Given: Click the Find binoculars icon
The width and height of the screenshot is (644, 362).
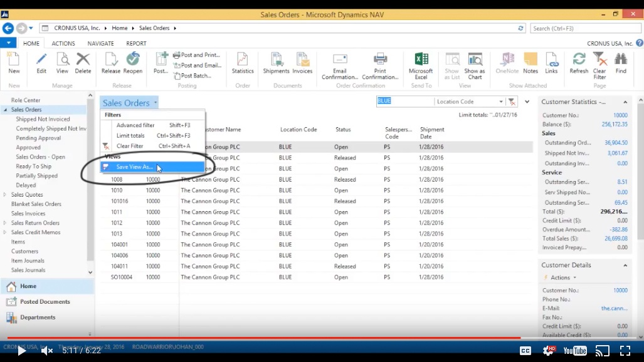Looking at the screenshot, I should pyautogui.click(x=621, y=63).
